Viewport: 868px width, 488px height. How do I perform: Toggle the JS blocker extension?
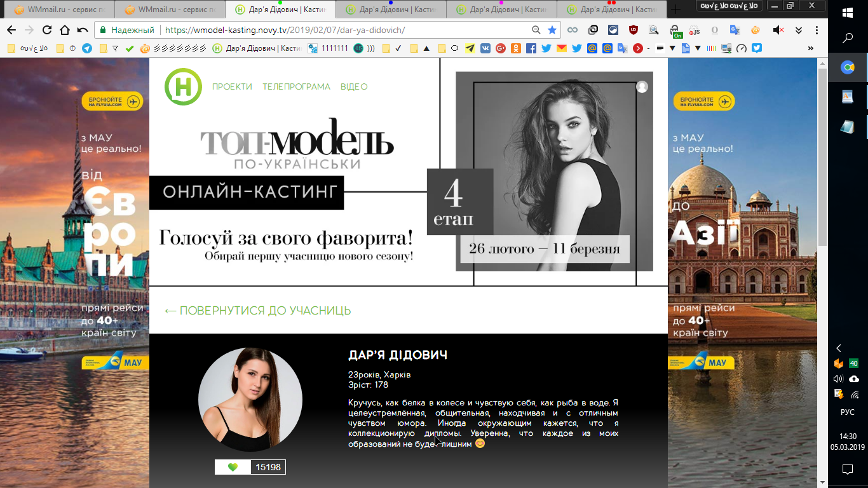coord(695,30)
